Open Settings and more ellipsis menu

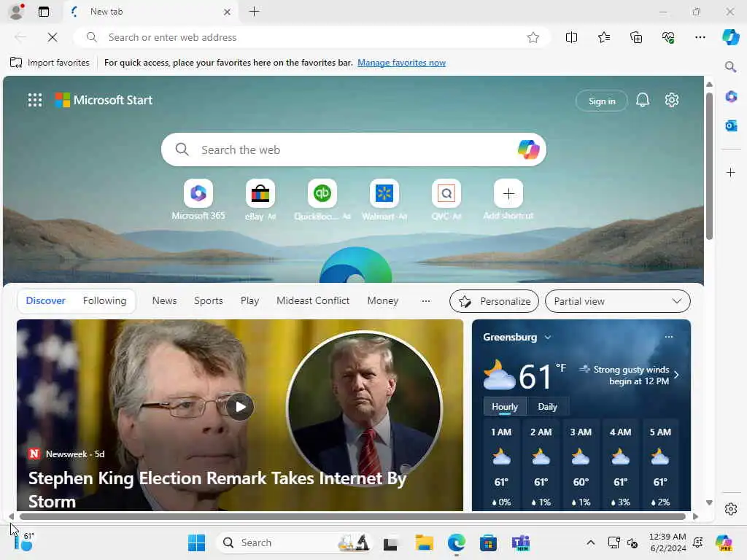(700, 37)
